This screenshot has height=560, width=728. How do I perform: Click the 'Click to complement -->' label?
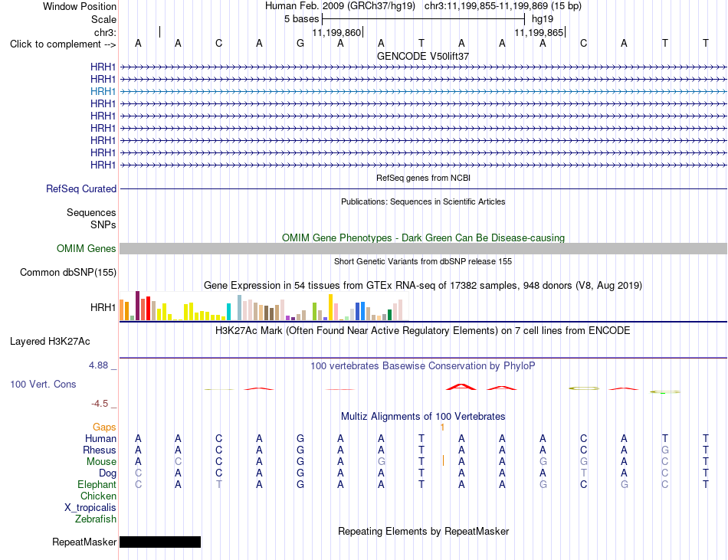click(63, 44)
